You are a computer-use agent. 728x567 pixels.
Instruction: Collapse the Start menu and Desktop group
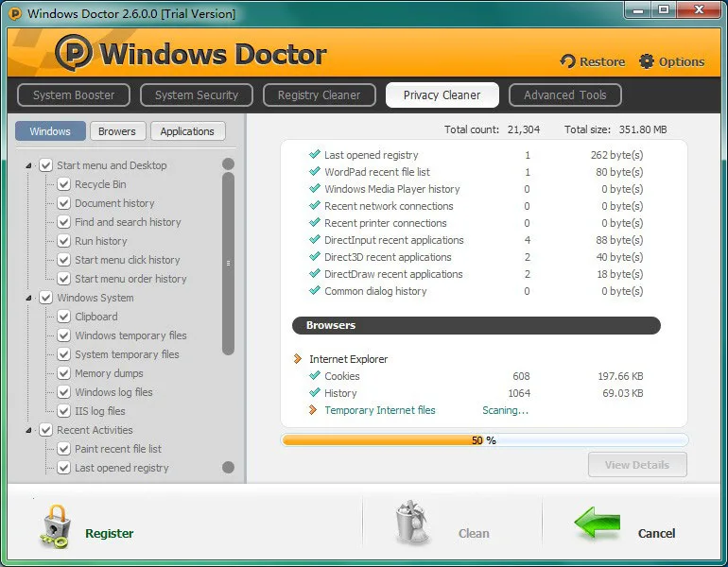pyautogui.click(x=28, y=165)
